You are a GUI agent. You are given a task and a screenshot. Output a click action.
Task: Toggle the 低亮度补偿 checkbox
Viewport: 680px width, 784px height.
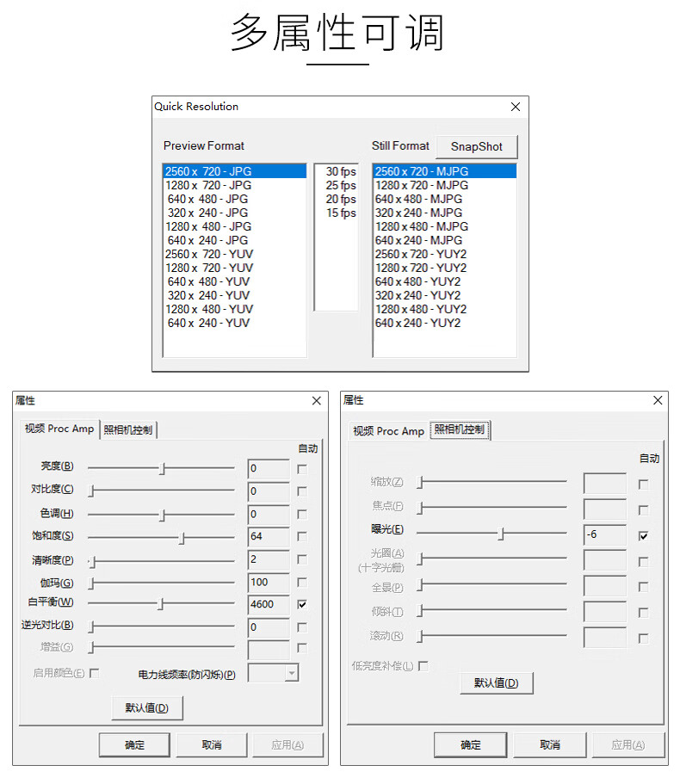pyautogui.click(x=423, y=666)
